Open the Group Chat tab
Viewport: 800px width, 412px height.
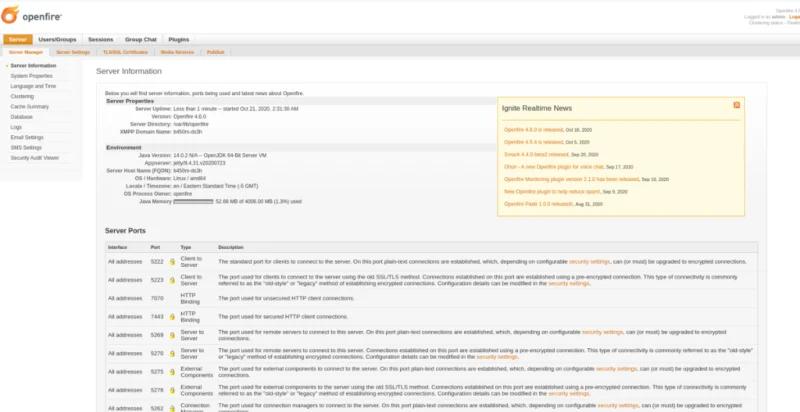pyautogui.click(x=141, y=39)
